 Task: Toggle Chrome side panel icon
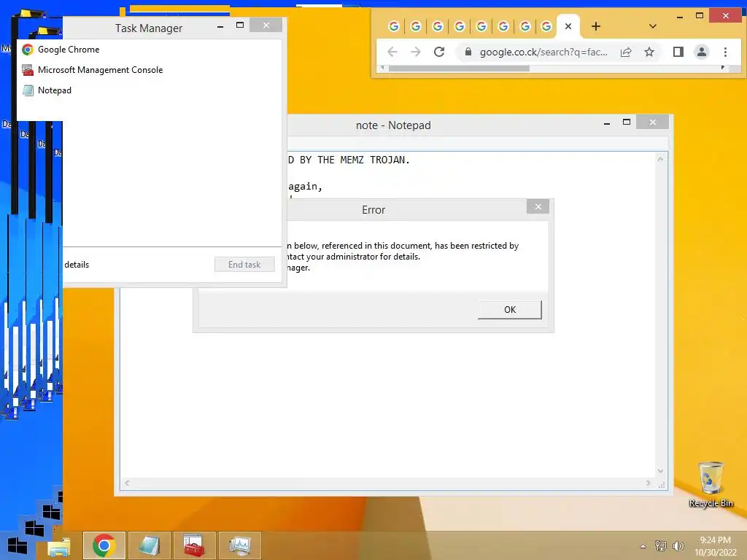click(x=678, y=52)
